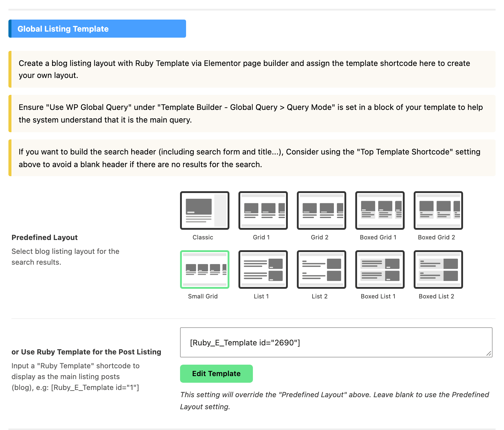Click the 'Grid 2' caption text
The height and width of the screenshot is (430, 504).
[320, 237]
